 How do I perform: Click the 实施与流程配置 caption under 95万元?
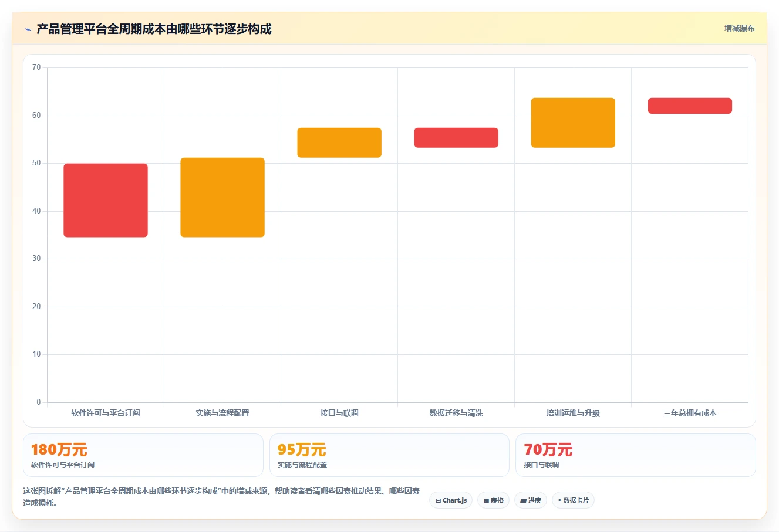pyautogui.click(x=302, y=465)
